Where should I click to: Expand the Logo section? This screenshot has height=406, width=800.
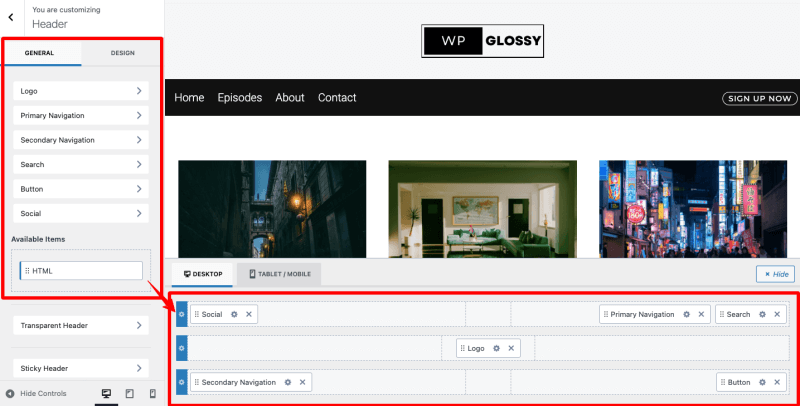click(81, 91)
